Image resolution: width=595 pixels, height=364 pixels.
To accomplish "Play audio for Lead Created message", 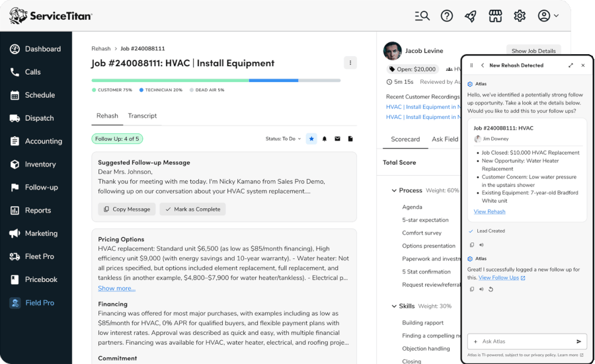I will point(481,245).
